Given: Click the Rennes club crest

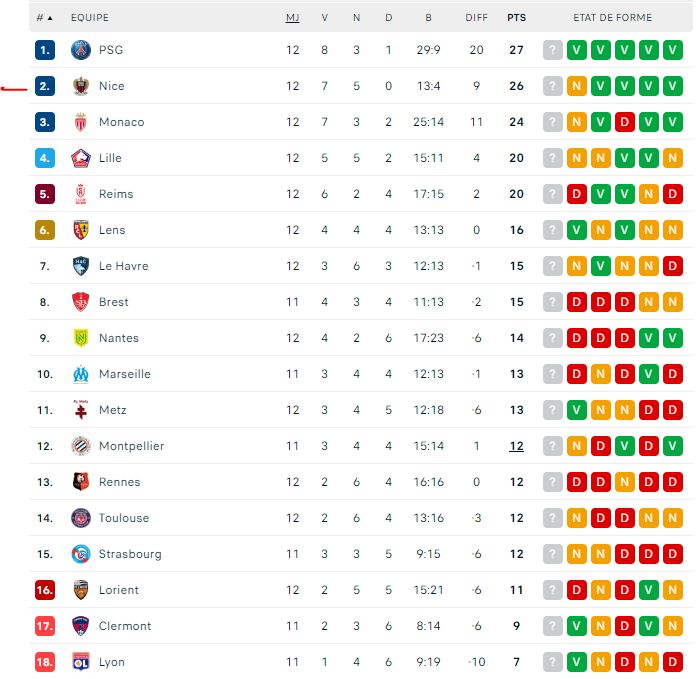Looking at the screenshot, I should [81, 482].
